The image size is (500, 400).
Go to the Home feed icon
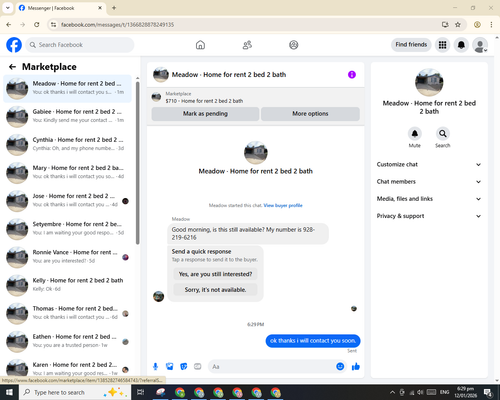(x=200, y=45)
